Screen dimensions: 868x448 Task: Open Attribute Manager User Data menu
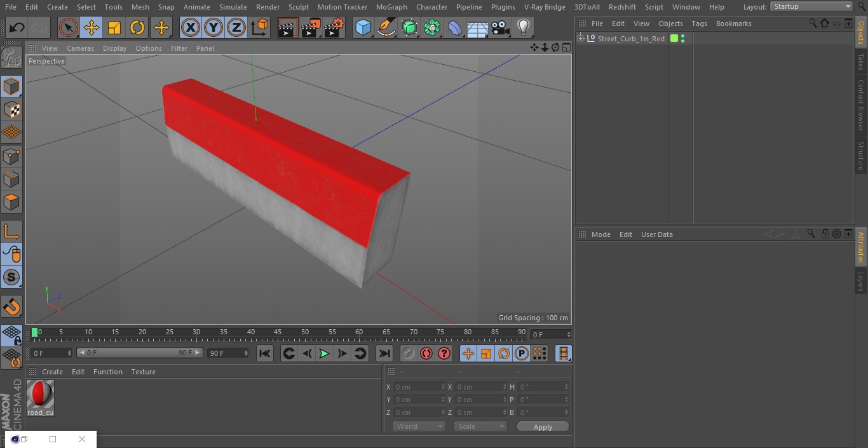pos(656,234)
